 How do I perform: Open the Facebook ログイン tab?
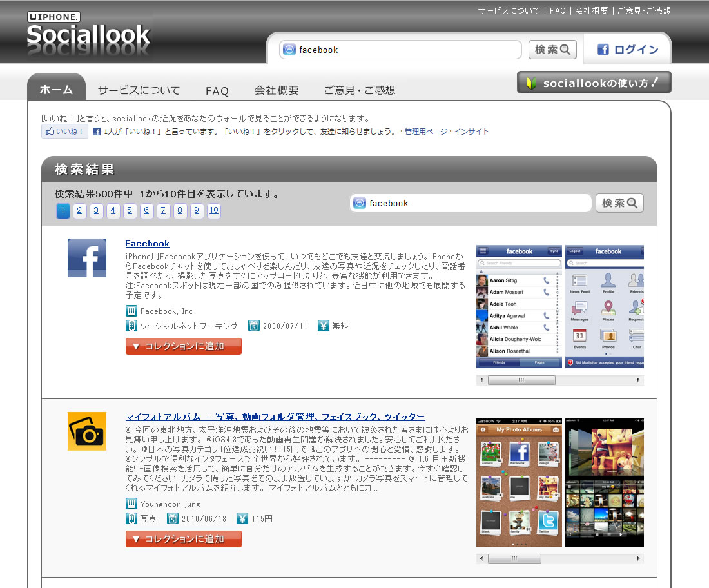click(x=628, y=50)
